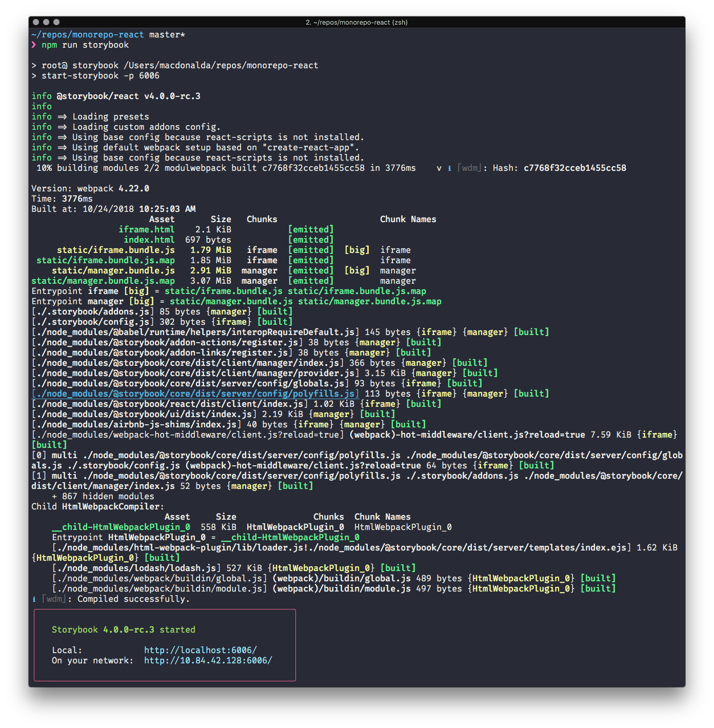Screen dimensions: 714x728
Task: Click the 'Version: webpack 4.22.0' line
Action: coord(90,188)
